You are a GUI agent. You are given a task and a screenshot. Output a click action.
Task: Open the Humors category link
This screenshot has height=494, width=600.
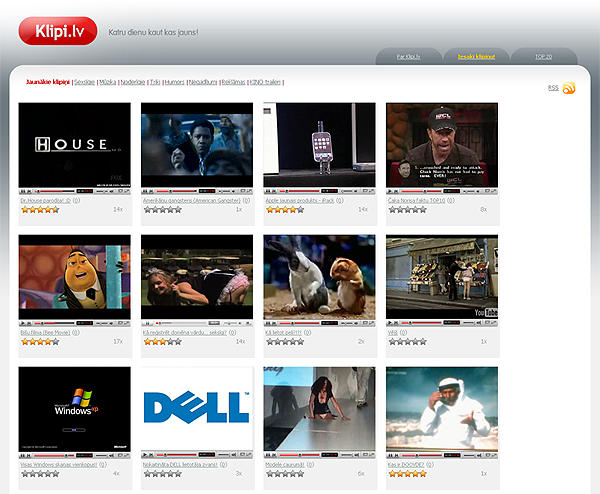point(173,82)
